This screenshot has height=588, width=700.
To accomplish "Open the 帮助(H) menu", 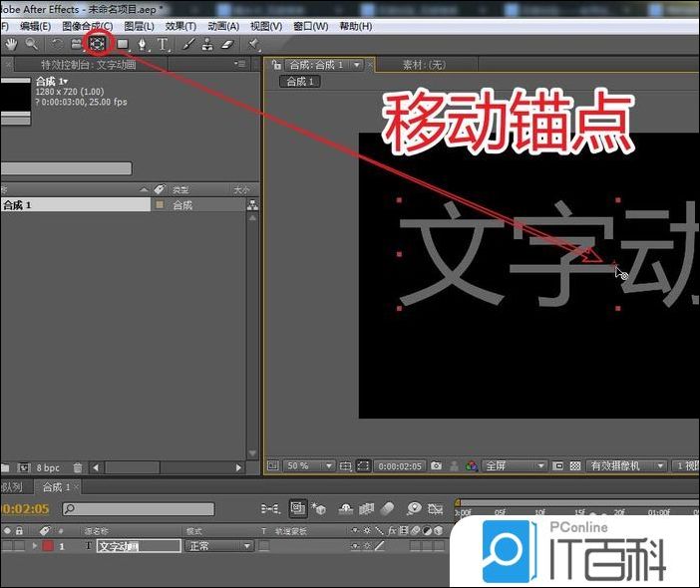I will (x=355, y=26).
